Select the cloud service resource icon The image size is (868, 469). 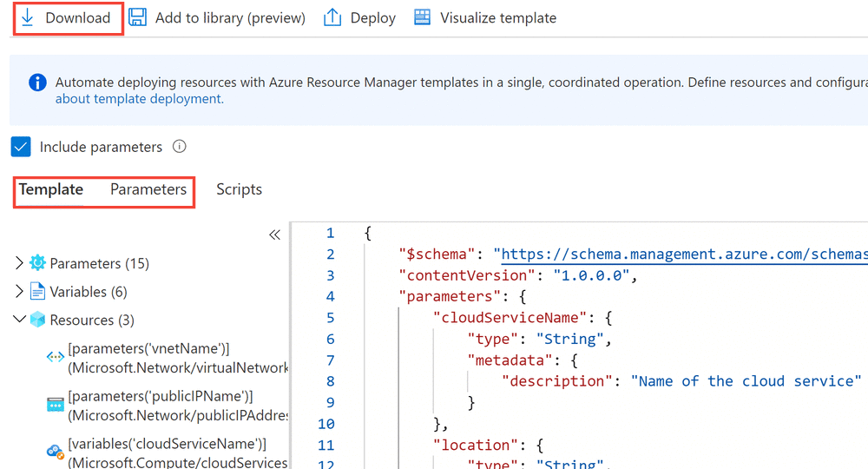[55, 452]
